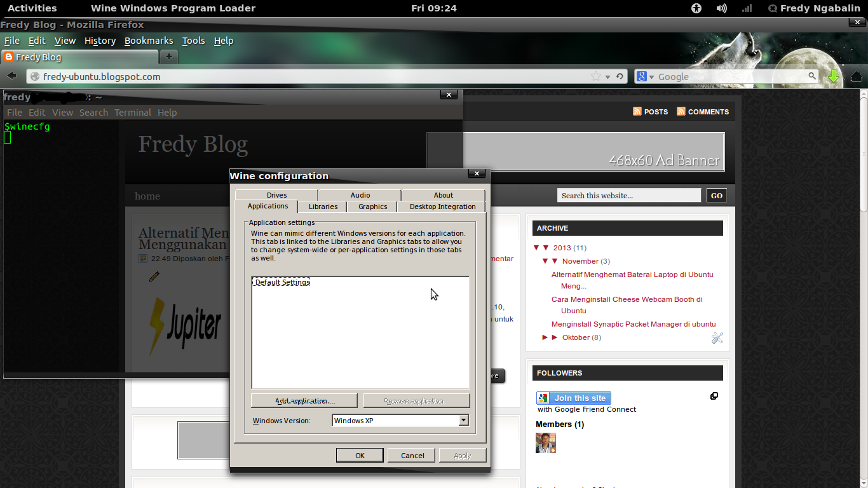Bookmark page with the star icon
868x488 pixels.
click(596, 76)
